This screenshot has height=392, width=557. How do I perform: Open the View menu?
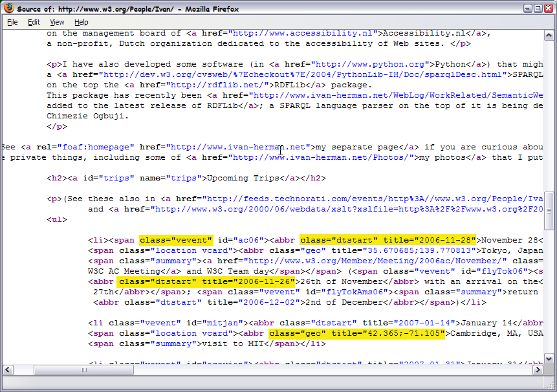[x=57, y=21]
